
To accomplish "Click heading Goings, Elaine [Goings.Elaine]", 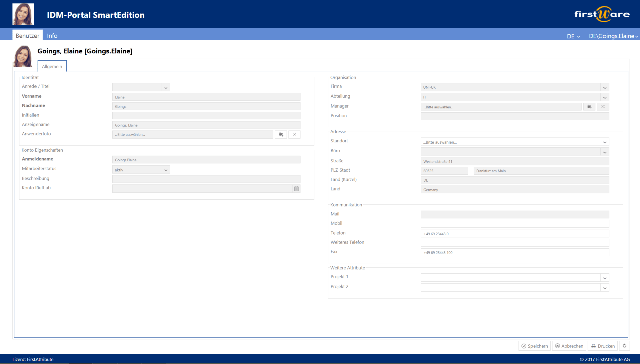I will (x=85, y=51).
